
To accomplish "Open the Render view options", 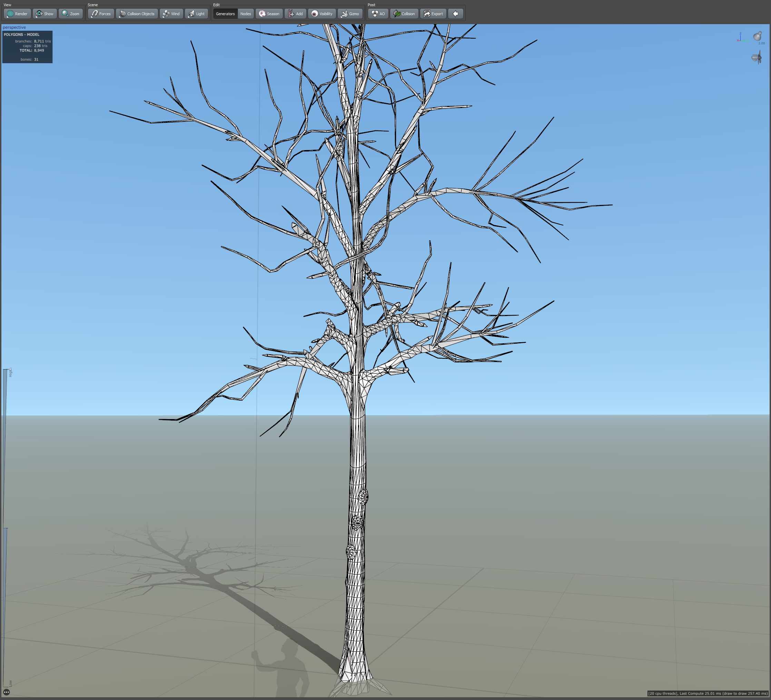I will point(17,14).
